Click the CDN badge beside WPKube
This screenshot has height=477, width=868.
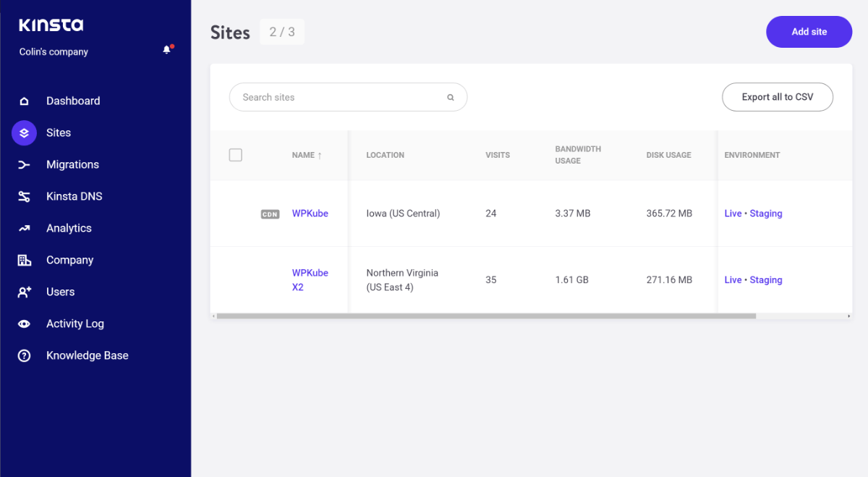(x=270, y=214)
